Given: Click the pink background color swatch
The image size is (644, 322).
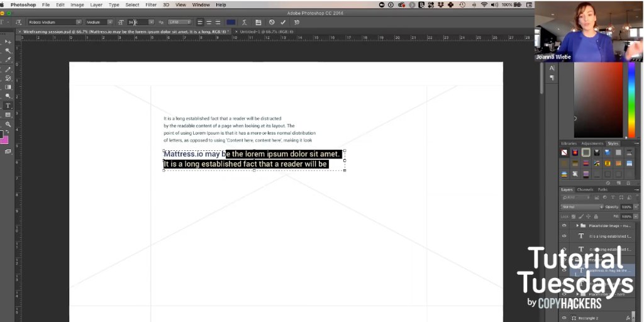Looking at the screenshot, I should [x=4, y=140].
